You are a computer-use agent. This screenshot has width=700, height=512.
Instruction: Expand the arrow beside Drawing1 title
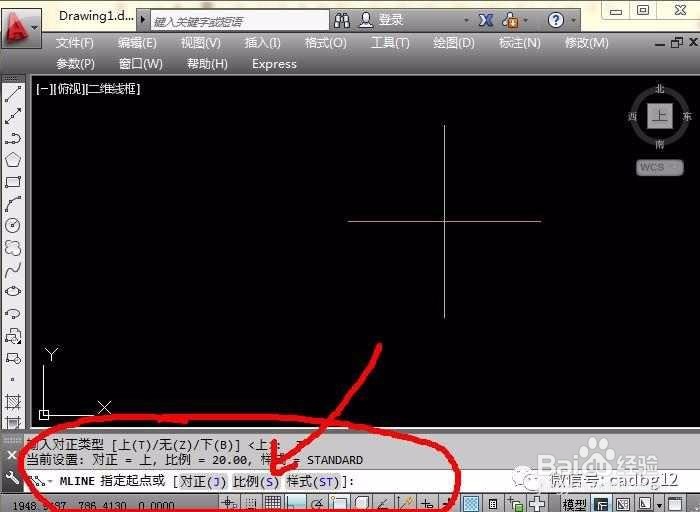tap(142, 20)
